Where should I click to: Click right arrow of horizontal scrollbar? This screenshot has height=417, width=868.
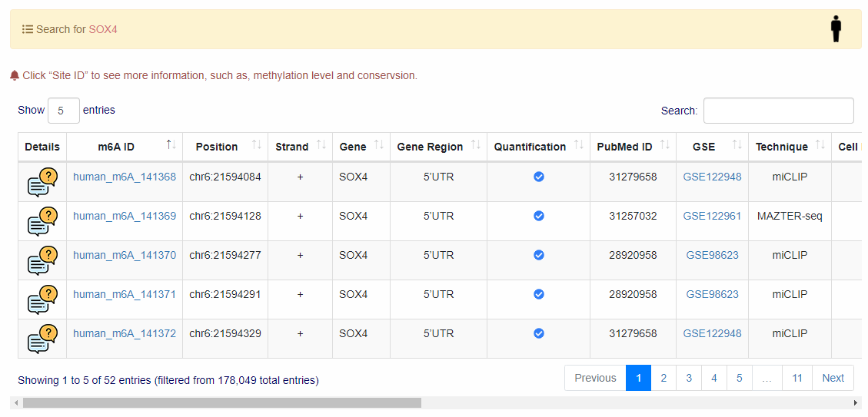856,402
